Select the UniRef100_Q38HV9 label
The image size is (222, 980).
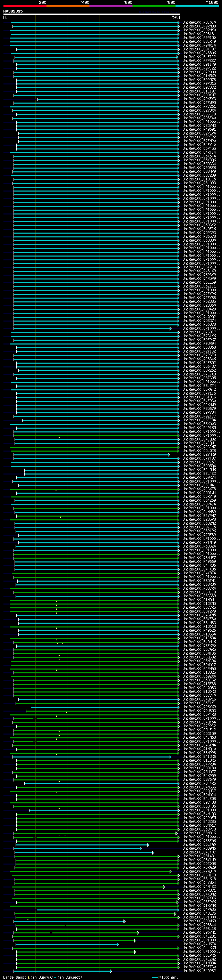[199, 172]
